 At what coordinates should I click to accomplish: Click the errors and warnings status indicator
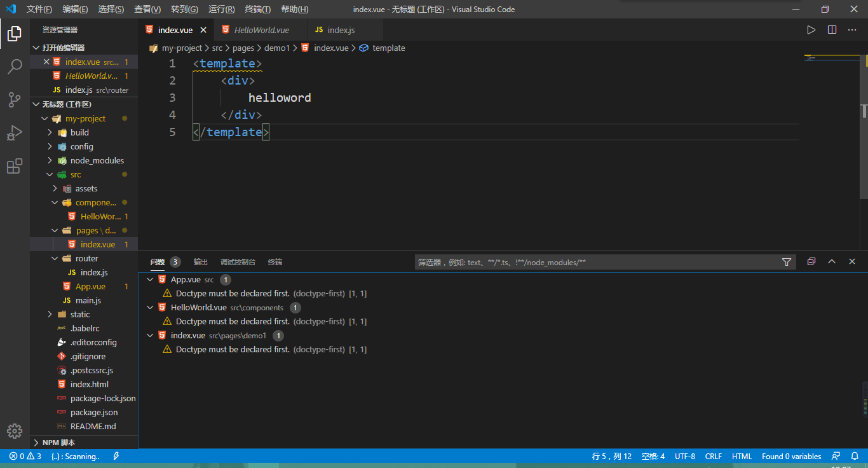tap(25, 456)
